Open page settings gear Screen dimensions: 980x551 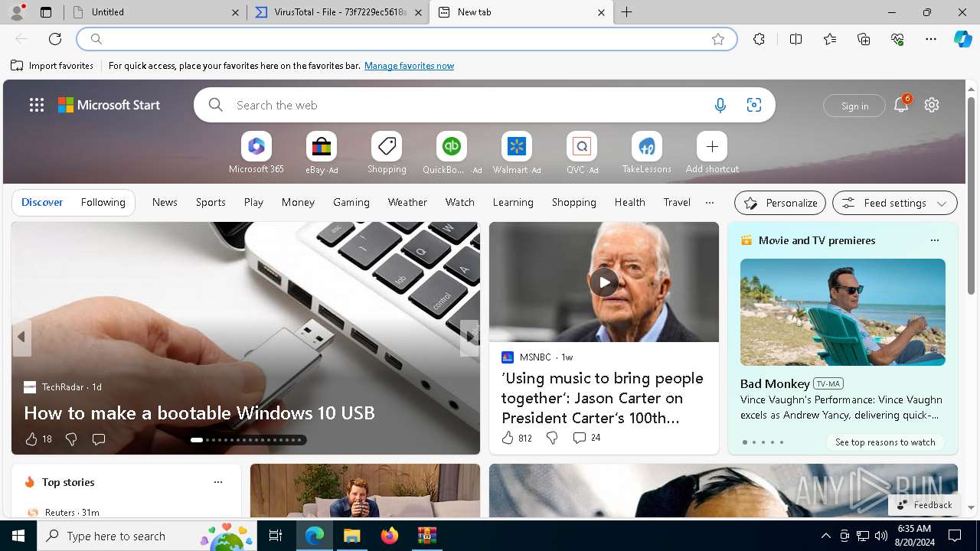click(932, 105)
